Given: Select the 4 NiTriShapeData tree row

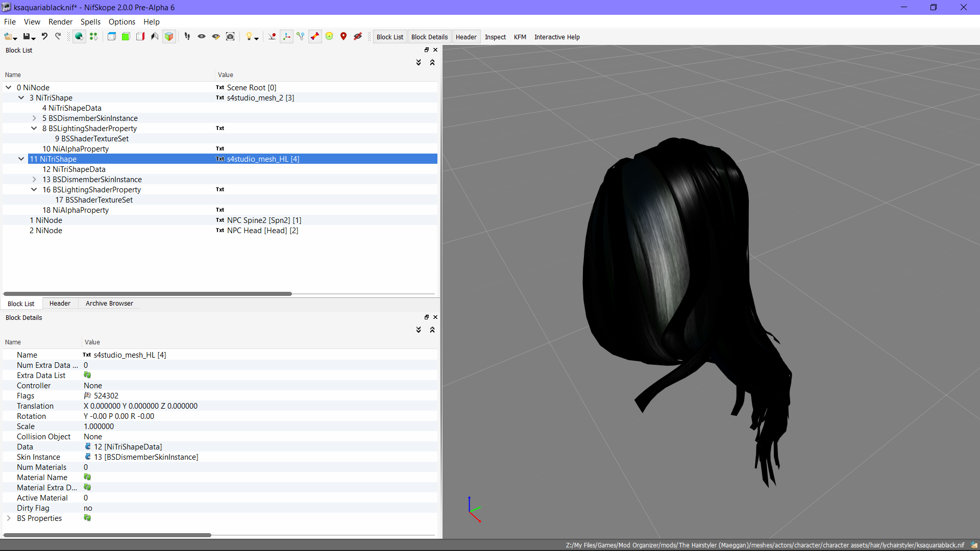Looking at the screenshot, I should coord(220,108).
